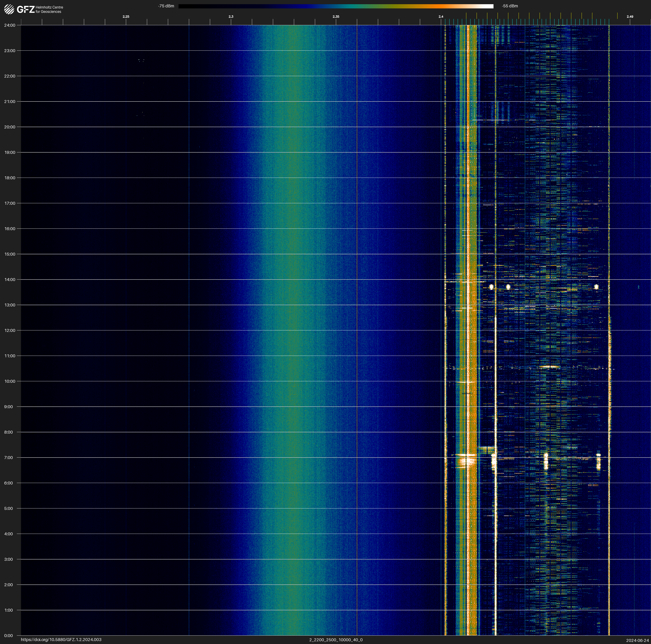The width and height of the screenshot is (651, 644).
Task: Select the 2.4 frequency axis label
Action: [441, 17]
